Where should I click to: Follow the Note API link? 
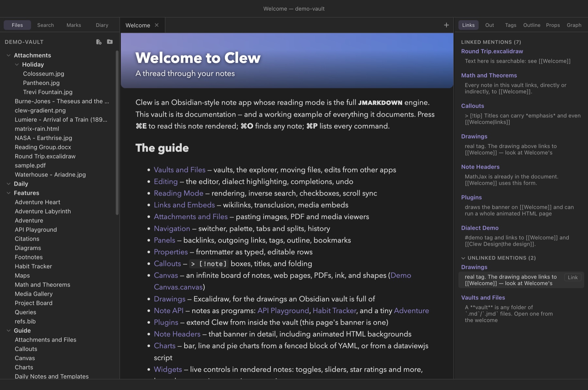pos(169,311)
